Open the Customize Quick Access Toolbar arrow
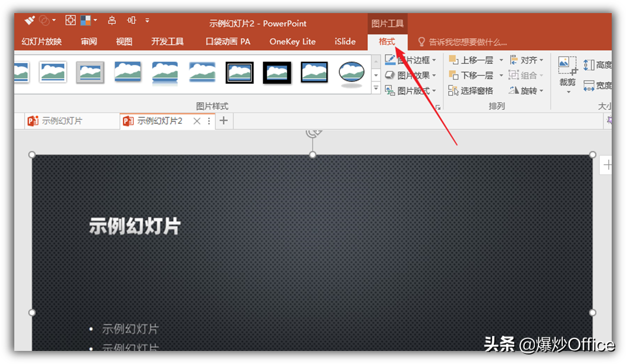The width and height of the screenshot is (626, 364). pos(148,20)
